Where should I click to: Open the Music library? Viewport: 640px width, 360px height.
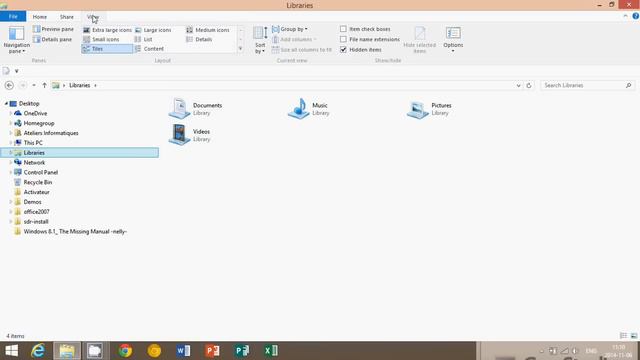309,109
